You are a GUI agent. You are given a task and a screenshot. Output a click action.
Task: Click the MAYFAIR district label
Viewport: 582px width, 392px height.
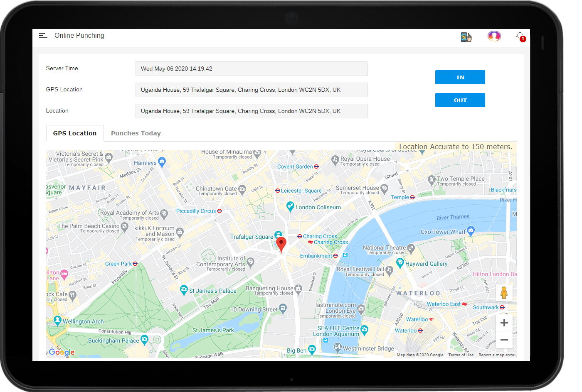[x=87, y=188]
